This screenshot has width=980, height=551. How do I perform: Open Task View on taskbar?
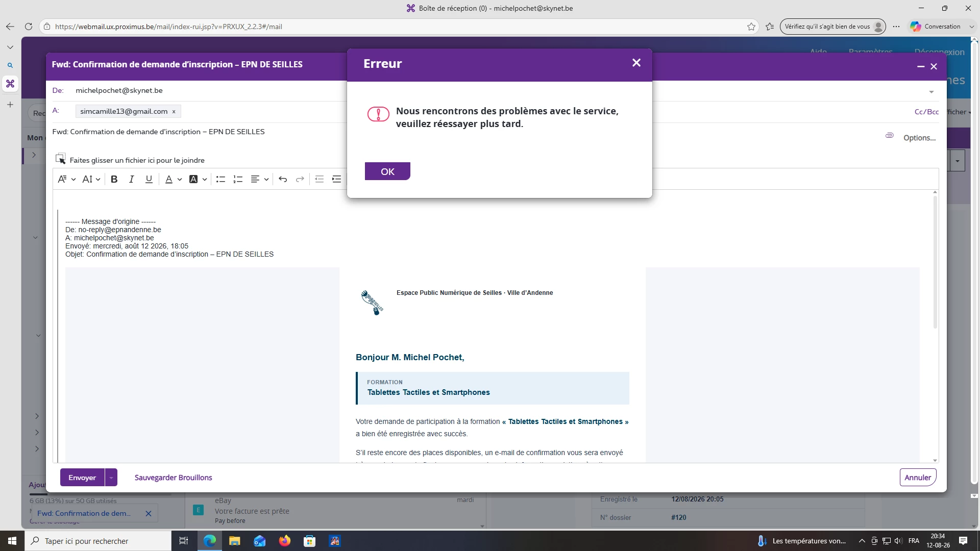pos(184,541)
